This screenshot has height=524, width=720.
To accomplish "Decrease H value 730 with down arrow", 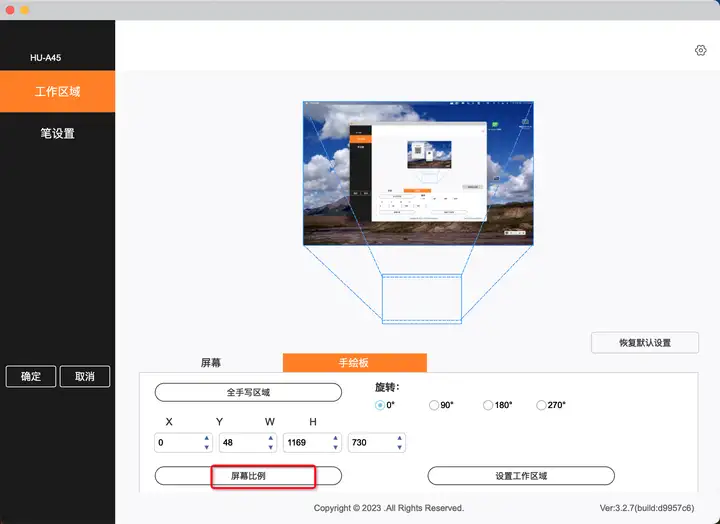I will [400, 447].
